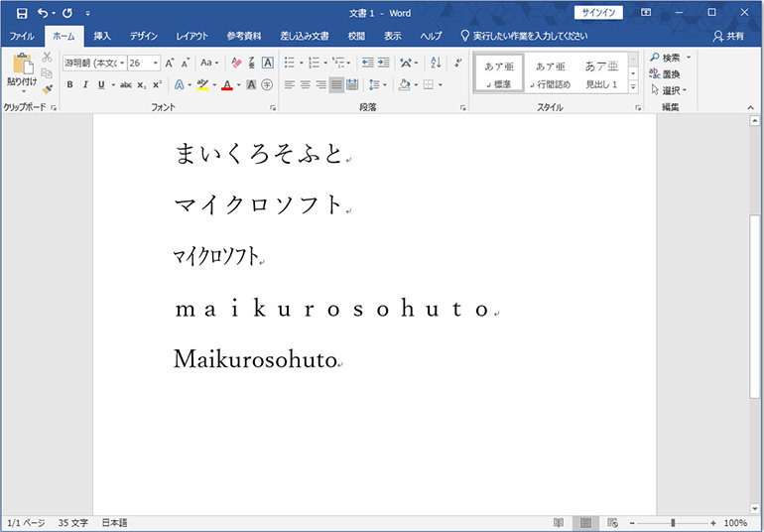The image size is (764, 532).
Task: Open Replace (置換) tool
Action: coord(665,74)
